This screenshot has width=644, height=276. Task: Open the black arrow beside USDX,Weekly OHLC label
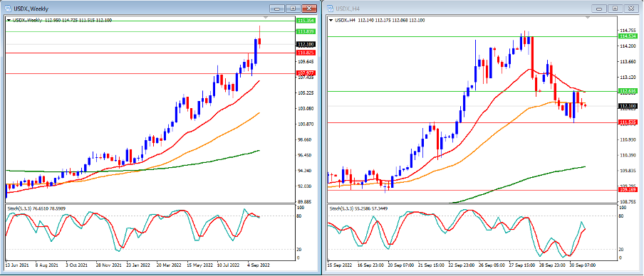9,20
